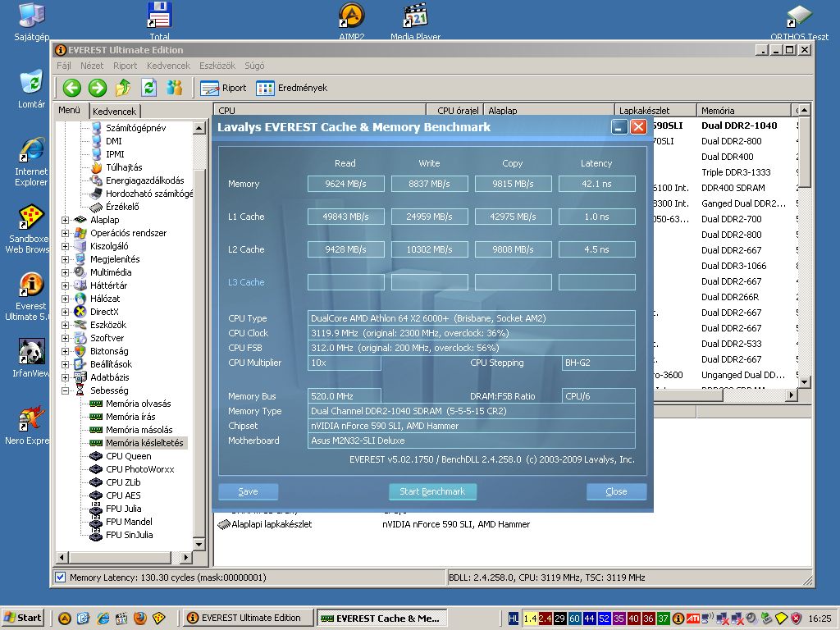
Task: Expand the Hálózat tree node
Action: click(x=66, y=299)
